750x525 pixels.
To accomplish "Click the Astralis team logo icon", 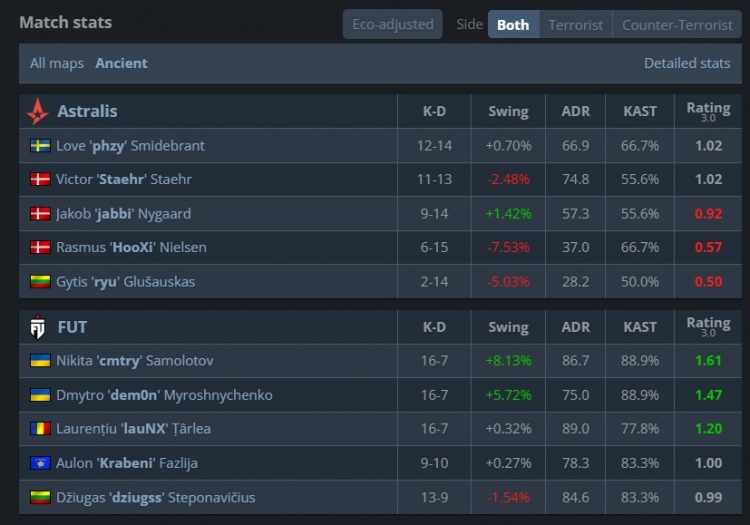I will [38, 111].
